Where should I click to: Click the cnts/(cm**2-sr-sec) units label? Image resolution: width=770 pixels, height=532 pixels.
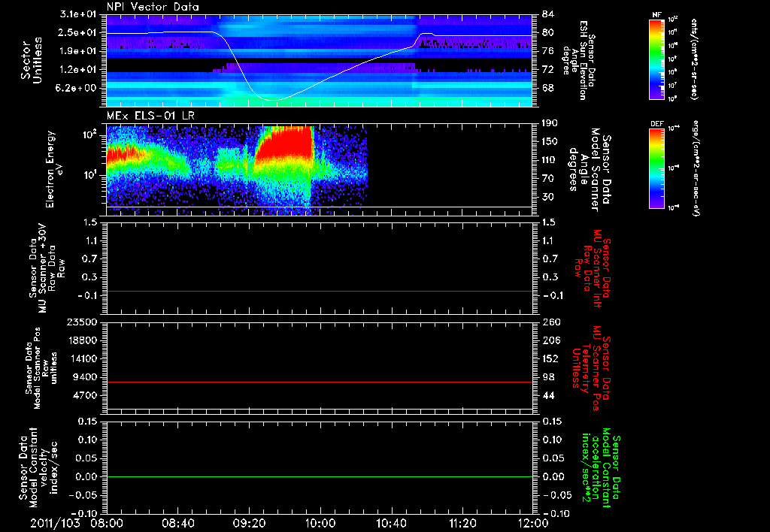(x=695, y=59)
